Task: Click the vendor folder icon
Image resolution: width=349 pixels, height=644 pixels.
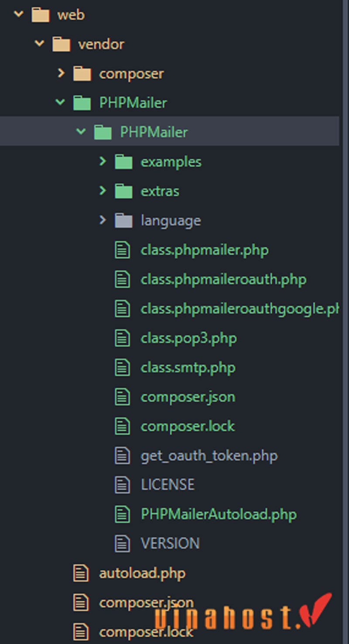Action: click(x=62, y=44)
